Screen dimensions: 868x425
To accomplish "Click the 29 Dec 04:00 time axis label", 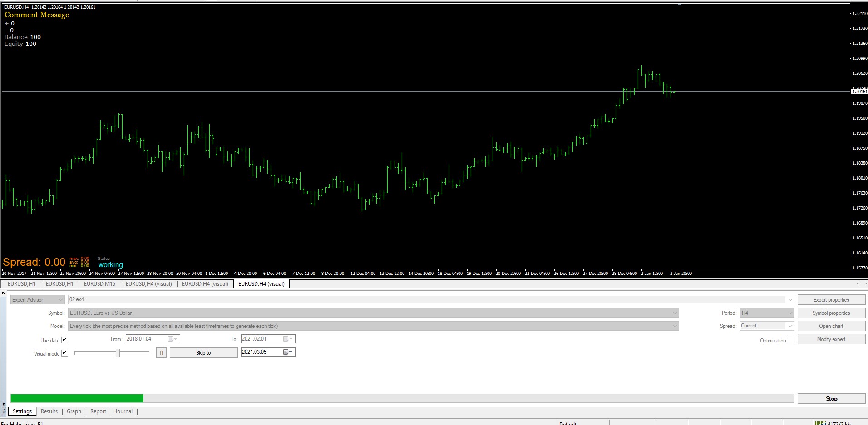I will click(x=624, y=274).
